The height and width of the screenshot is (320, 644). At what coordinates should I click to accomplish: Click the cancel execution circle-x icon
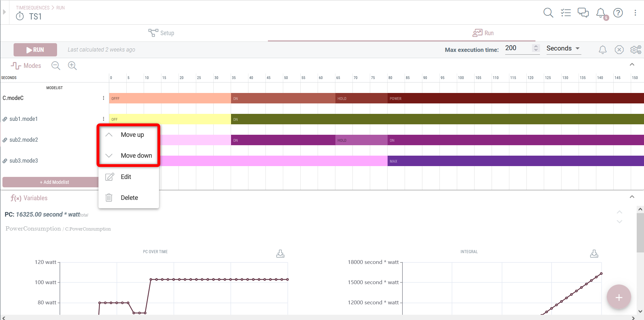619,50
